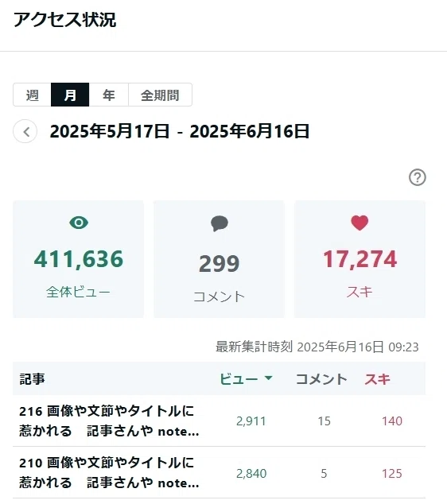Click the red heart Suki icon

click(360, 223)
